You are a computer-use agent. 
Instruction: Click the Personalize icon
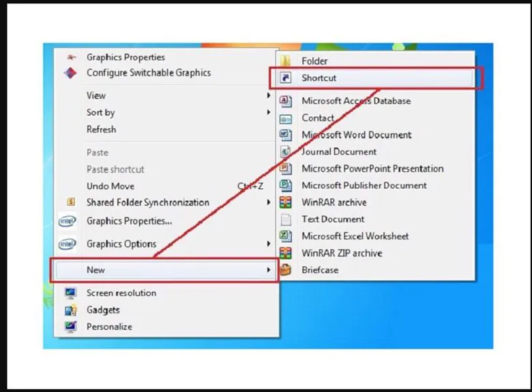[x=70, y=327]
